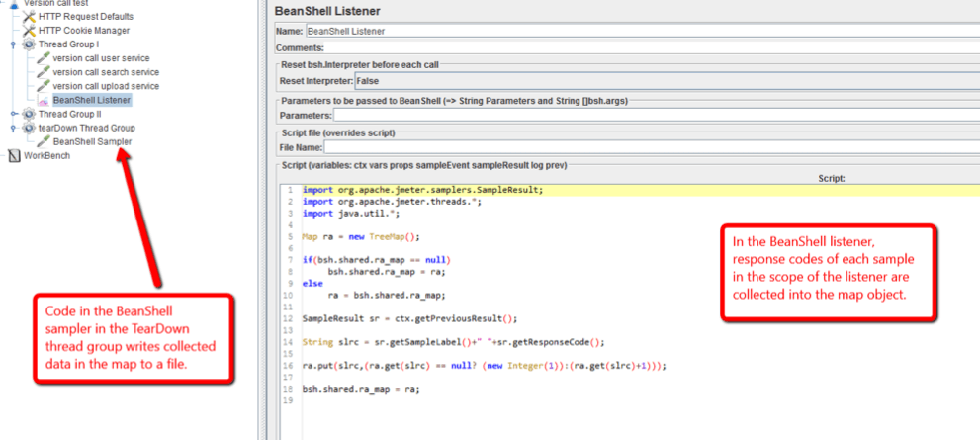Image resolution: width=980 pixels, height=440 pixels.
Task: Click the line starting 'String slrc = sr.getSampleLabel()'
Action: [x=454, y=342]
